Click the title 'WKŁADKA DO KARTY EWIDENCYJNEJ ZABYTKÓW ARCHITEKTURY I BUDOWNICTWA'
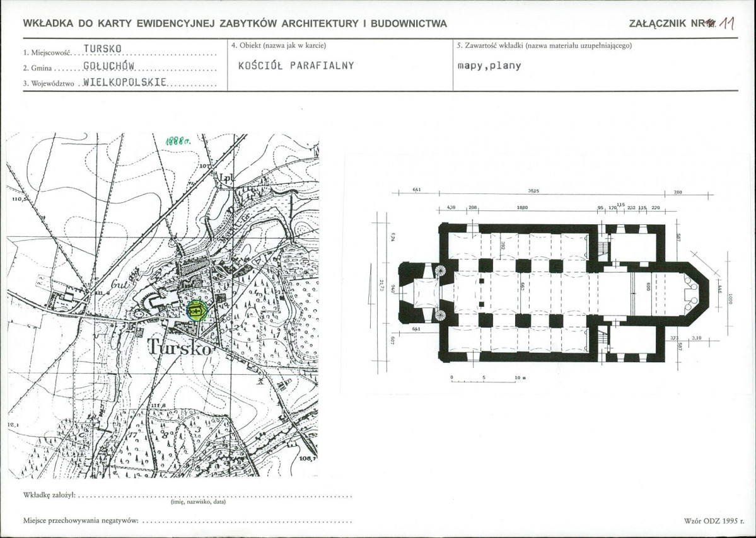 pos(235,23)
